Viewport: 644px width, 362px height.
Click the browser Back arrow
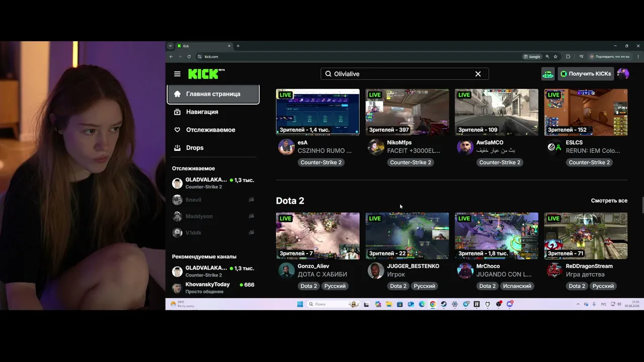171,56
